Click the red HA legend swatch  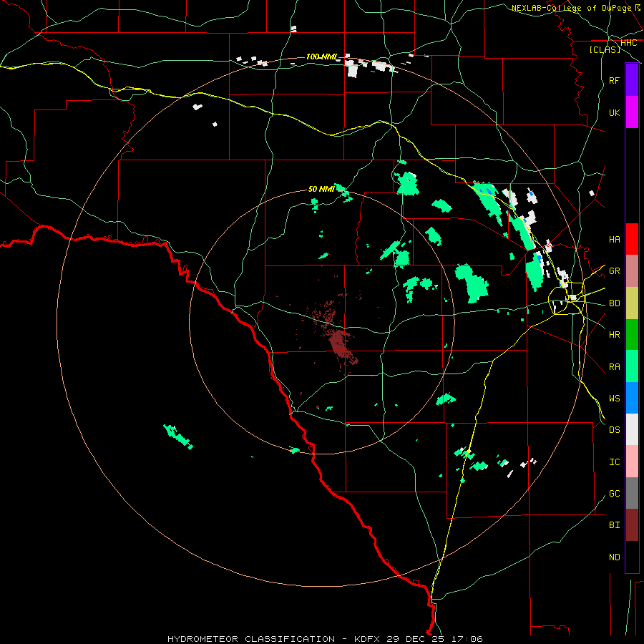(632, 239)
